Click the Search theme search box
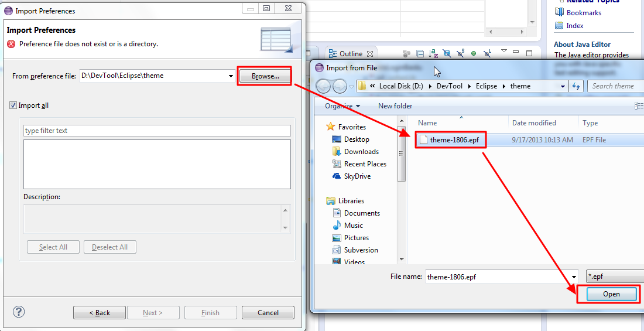This screenshot has width=644, height=331. [616, 86]
